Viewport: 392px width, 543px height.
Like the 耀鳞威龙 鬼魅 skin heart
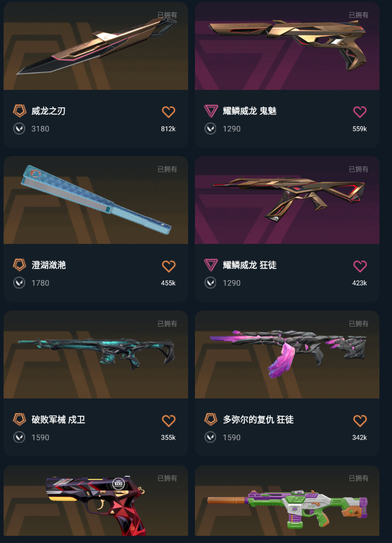[360, 112]
